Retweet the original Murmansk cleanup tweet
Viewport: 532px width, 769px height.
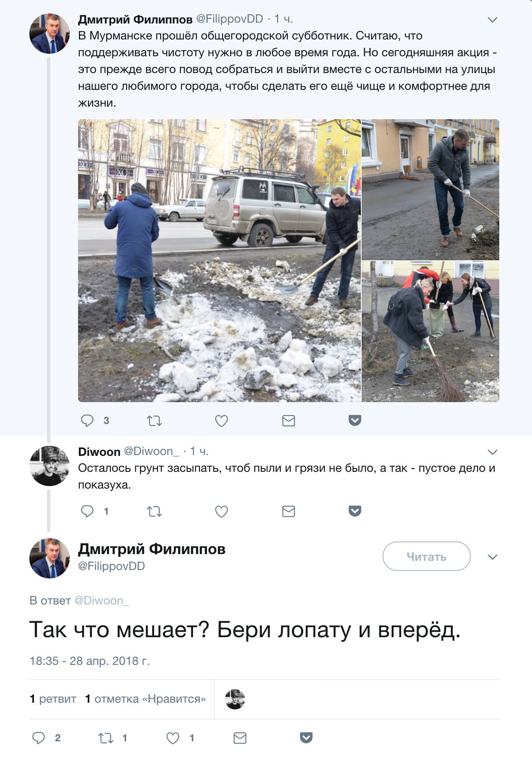tap(154, 420)
